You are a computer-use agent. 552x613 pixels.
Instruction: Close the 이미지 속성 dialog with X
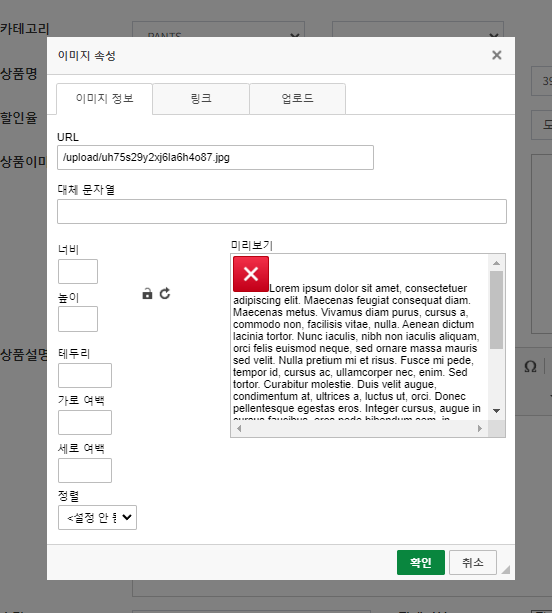click(496, 55)
